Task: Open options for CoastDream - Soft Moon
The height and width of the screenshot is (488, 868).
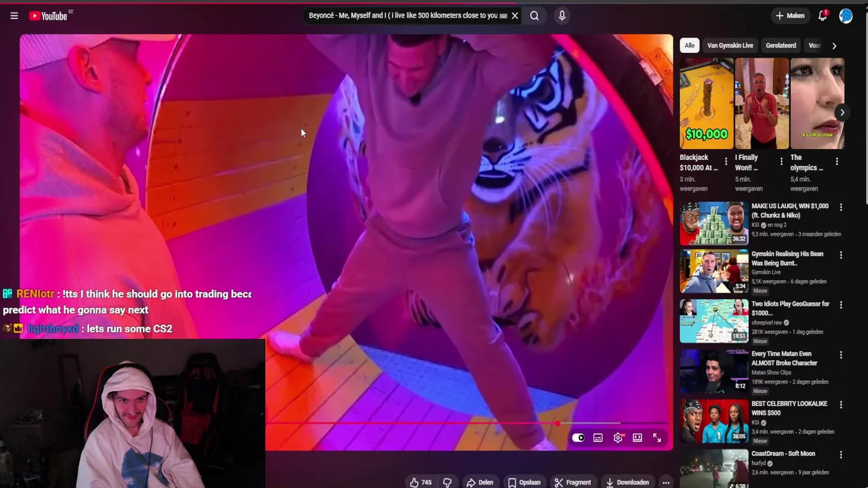Action: coord(841,455)
